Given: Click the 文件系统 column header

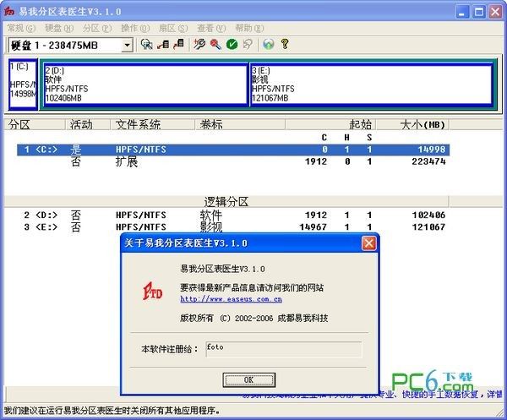Looking at the screenshot, I should click(x=152, y=124).
